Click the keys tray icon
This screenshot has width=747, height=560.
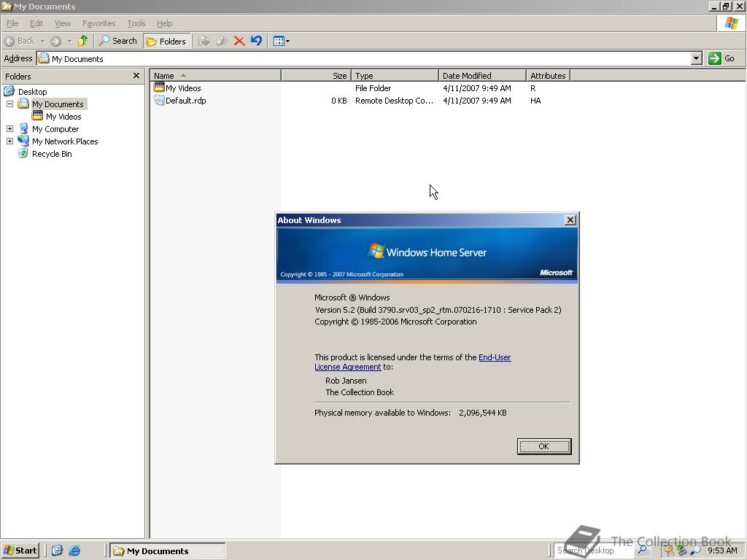(x=670, y=551)
